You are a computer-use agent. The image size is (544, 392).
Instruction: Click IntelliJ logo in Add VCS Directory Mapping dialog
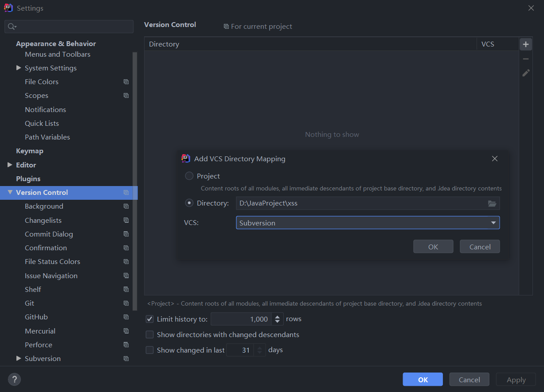(186, 159)
